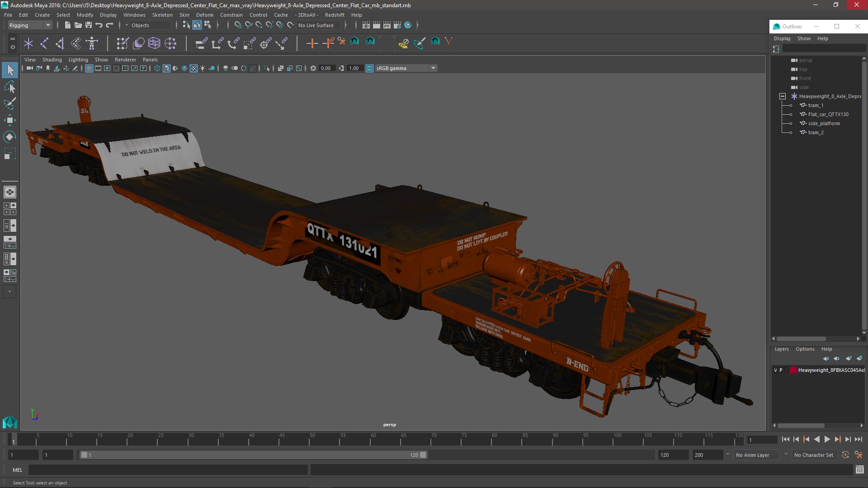Viewport: 868px width, 488px height.
Task: Activate the Scale tool
Action: coord(10,154)
